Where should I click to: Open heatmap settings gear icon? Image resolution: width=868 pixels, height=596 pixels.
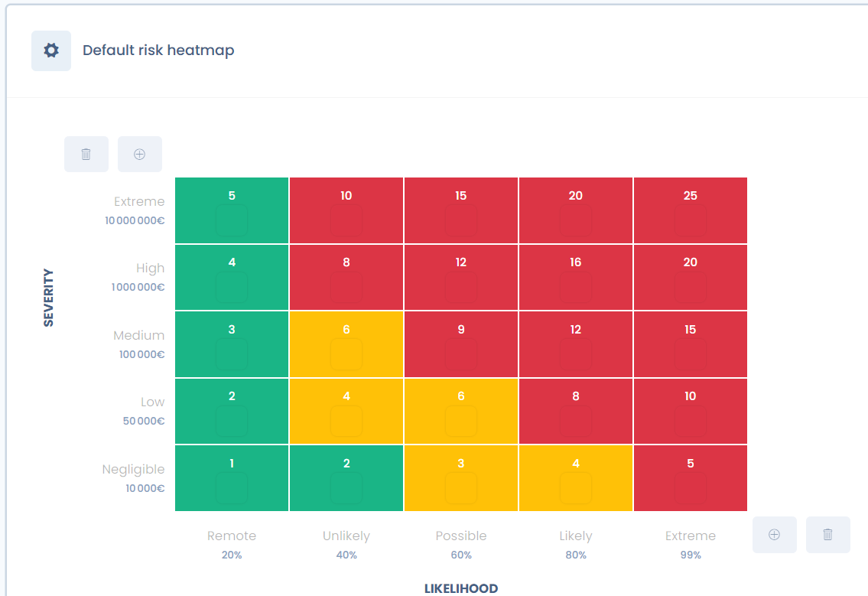click(x=51, y=50)
